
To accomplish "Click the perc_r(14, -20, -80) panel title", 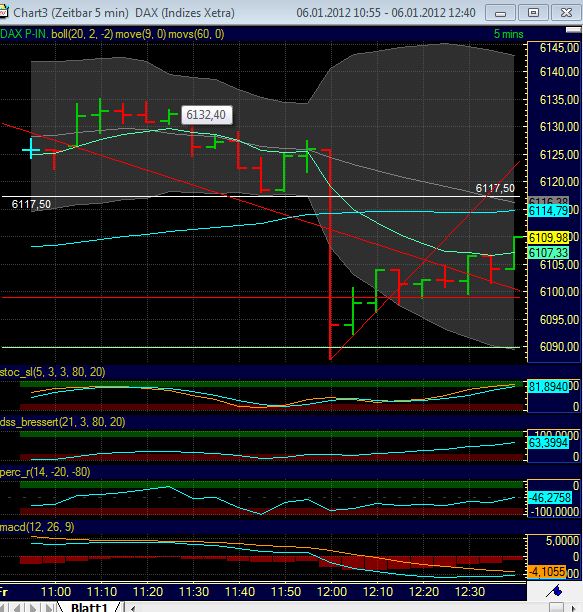I will [45, 472].
